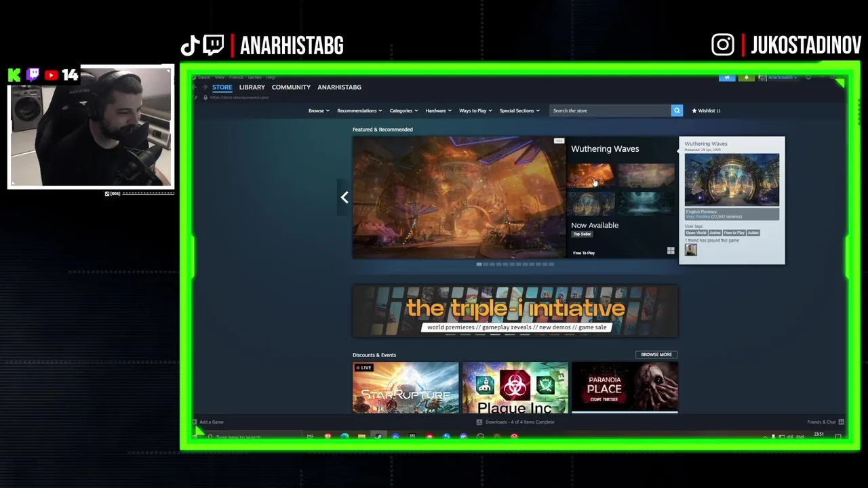868x488 pixels.
Task: Click the Wuthering Waves title text
Action: tap(605, 148)
